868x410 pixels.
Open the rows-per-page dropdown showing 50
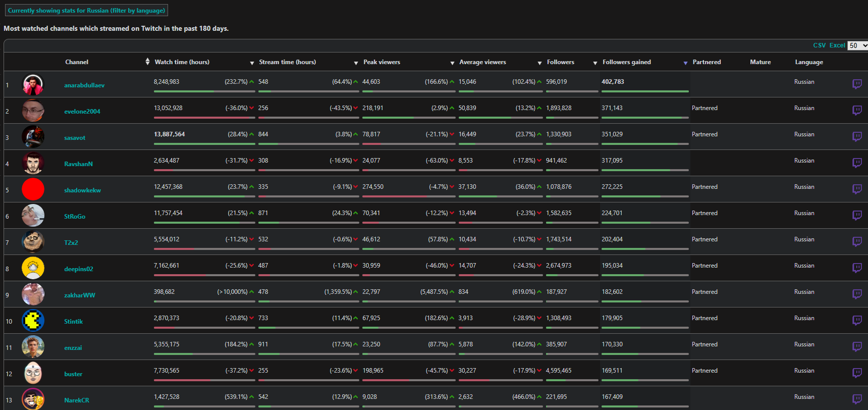(x=857, y=45)
